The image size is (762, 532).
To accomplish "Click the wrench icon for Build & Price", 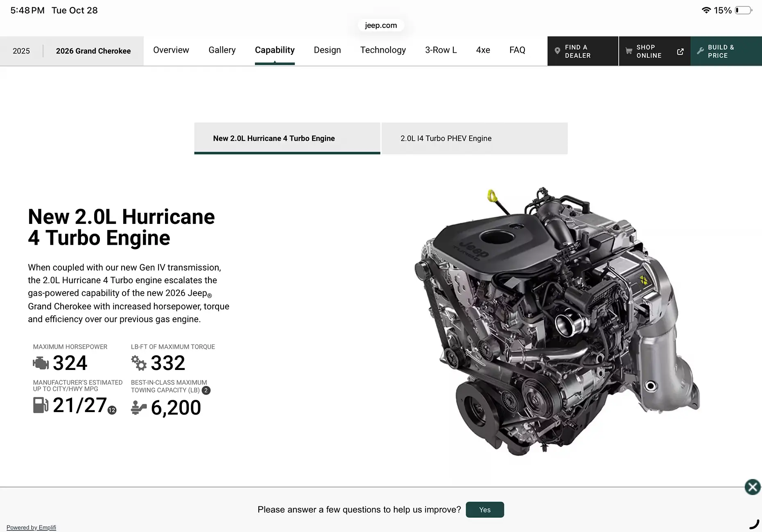I will (x=700, y=51).
